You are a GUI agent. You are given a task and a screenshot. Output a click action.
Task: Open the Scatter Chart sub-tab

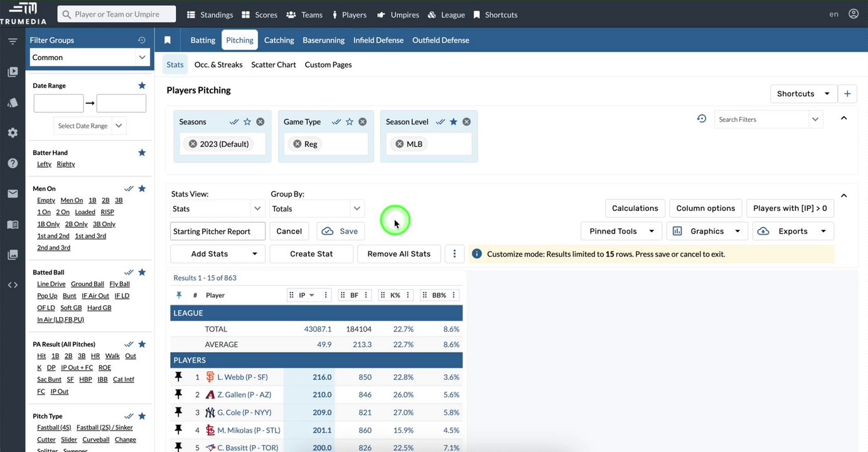click(273, 65)
